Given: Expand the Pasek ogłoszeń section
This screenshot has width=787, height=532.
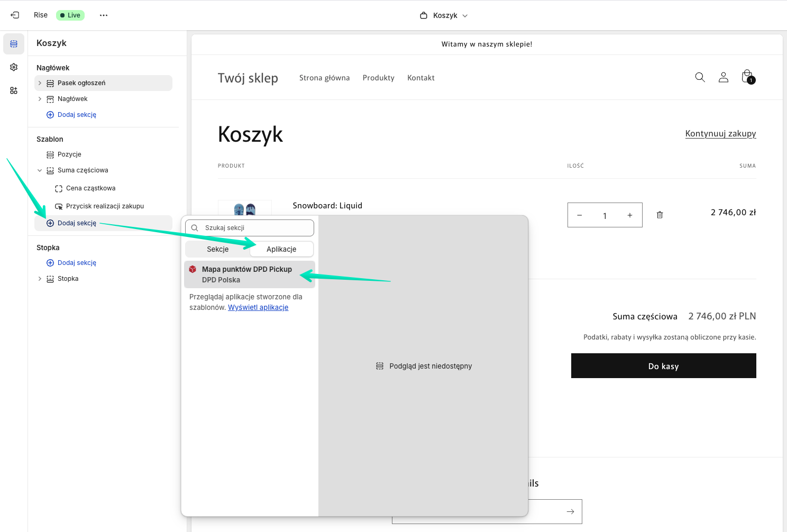Looking at the screenshot, I should point(40,83).
